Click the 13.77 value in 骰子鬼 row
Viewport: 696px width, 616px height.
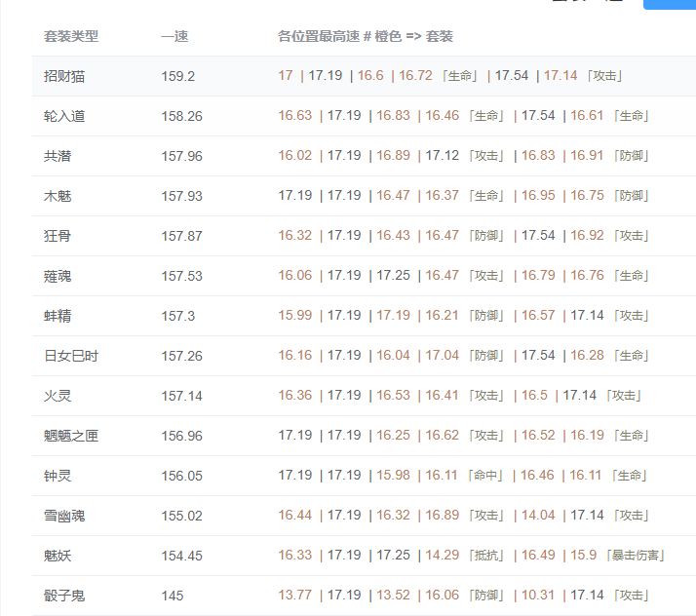point(294,595)
